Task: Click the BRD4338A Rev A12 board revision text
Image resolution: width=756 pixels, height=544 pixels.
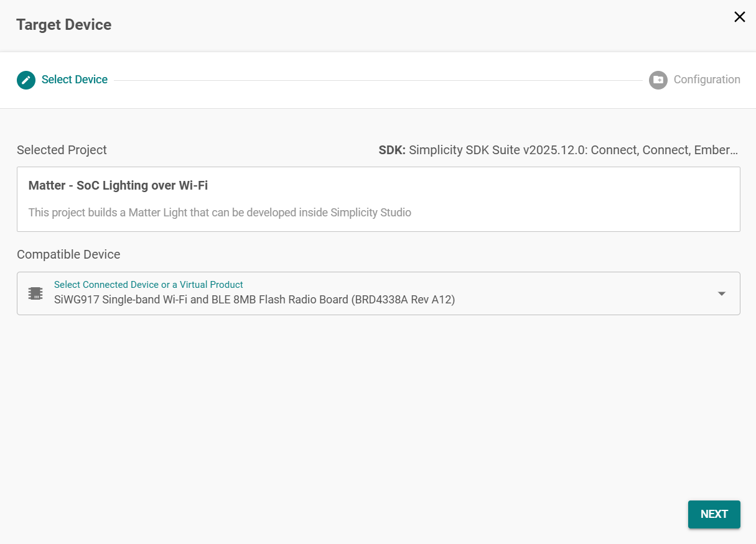Action: pos(403,300)
